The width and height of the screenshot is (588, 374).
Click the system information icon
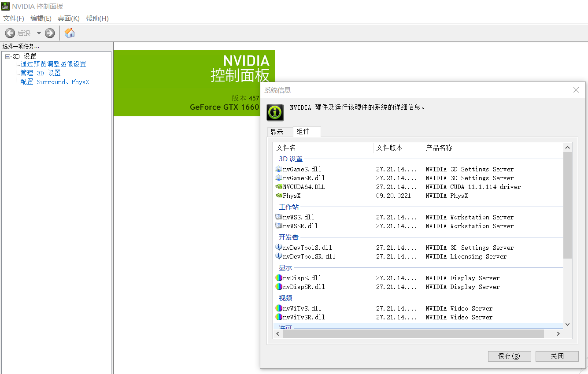(275, 113)
